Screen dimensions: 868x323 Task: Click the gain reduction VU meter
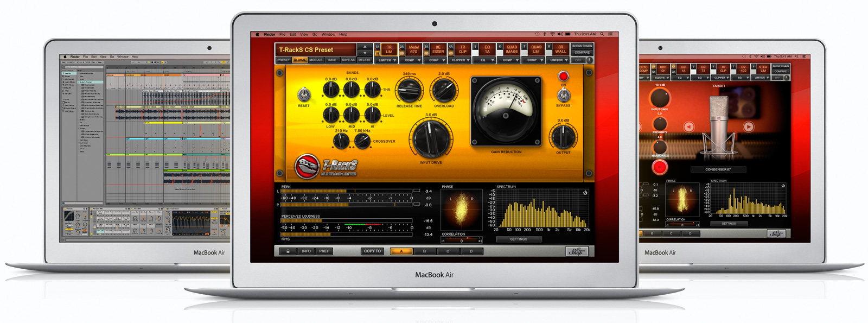[x=506, y=111]
